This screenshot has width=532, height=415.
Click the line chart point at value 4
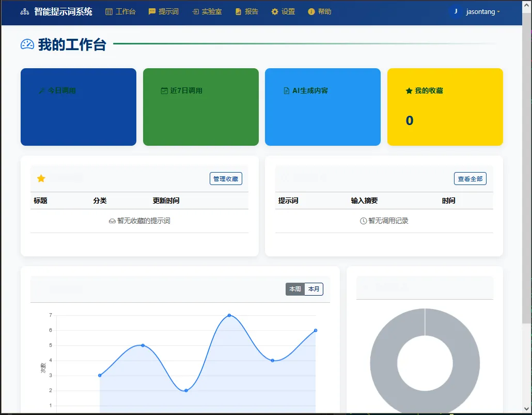point(272,361)
